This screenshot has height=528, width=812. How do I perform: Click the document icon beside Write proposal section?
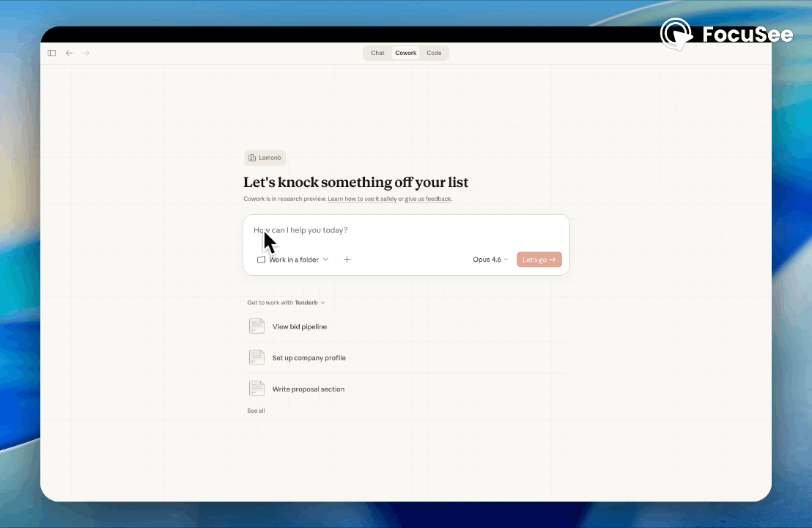pyautogui.click(x=256, y=389)
